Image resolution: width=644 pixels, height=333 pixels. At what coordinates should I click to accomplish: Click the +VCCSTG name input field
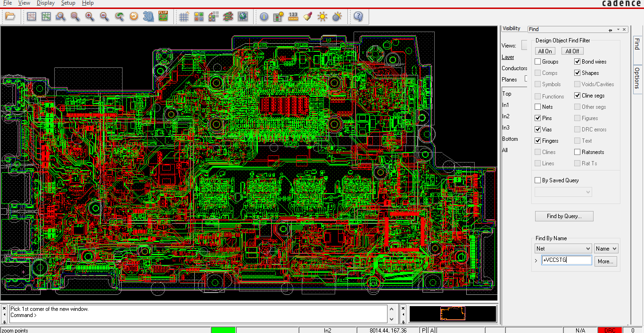point(566,260)
